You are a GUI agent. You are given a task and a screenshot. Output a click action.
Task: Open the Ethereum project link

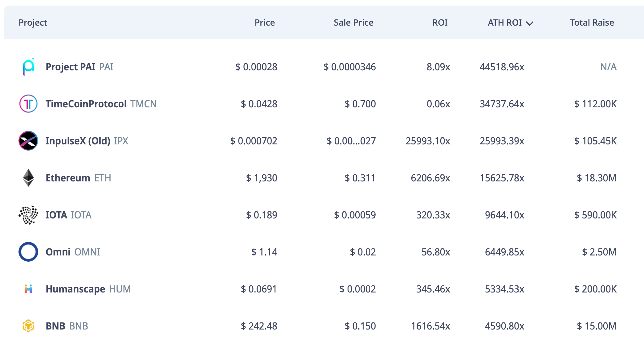point(68,178)
